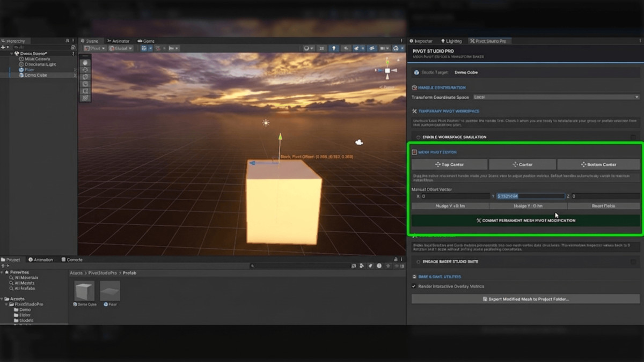Screen dimensions: 644x362
Task: Toggle scene lighting lightbulb button
Action: 334,48
